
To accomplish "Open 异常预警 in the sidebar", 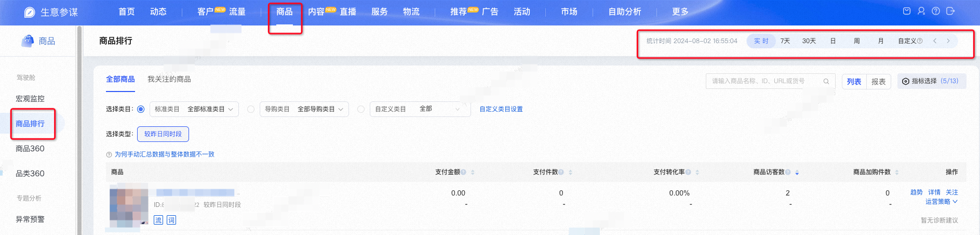I will 30,219.
